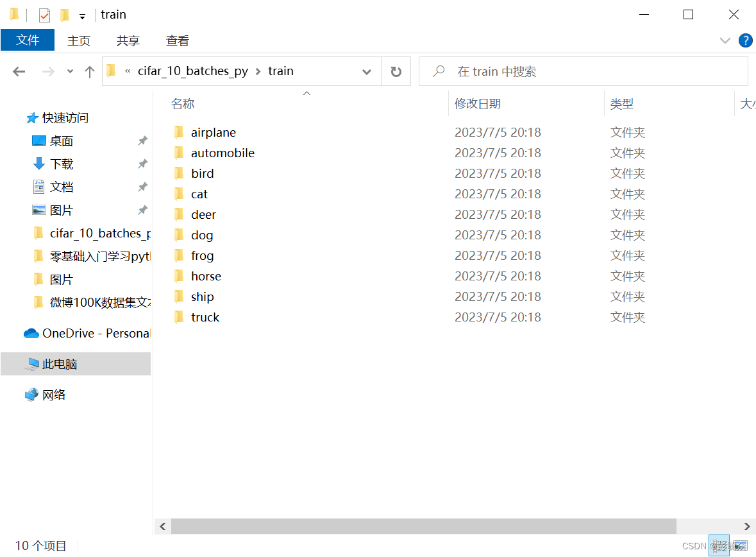Open the 下载 folder in quick access
The width and height of the screenshot is (756, 557).
[x=62, y=164]
